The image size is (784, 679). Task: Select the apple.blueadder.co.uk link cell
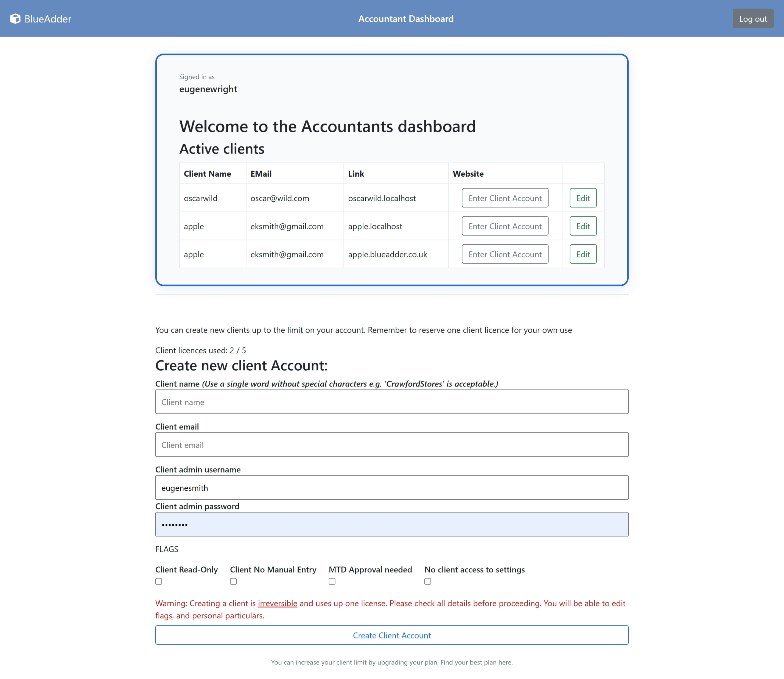pos(396,254)
